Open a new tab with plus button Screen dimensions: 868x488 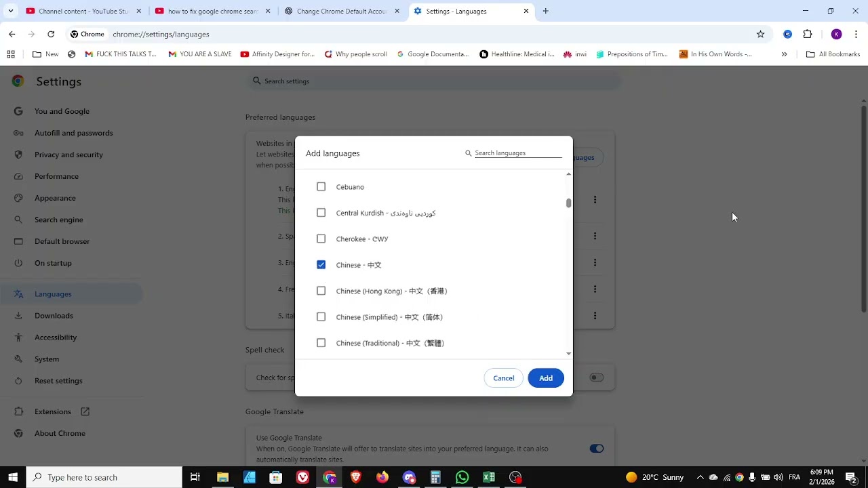point(545,11)
